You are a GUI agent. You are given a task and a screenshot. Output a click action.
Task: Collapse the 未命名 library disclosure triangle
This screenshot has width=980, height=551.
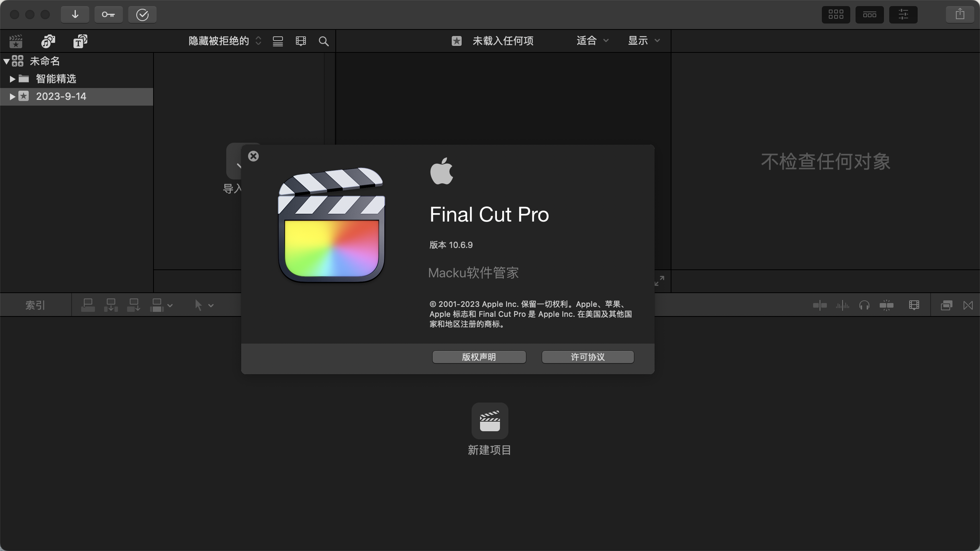[7, 61]
